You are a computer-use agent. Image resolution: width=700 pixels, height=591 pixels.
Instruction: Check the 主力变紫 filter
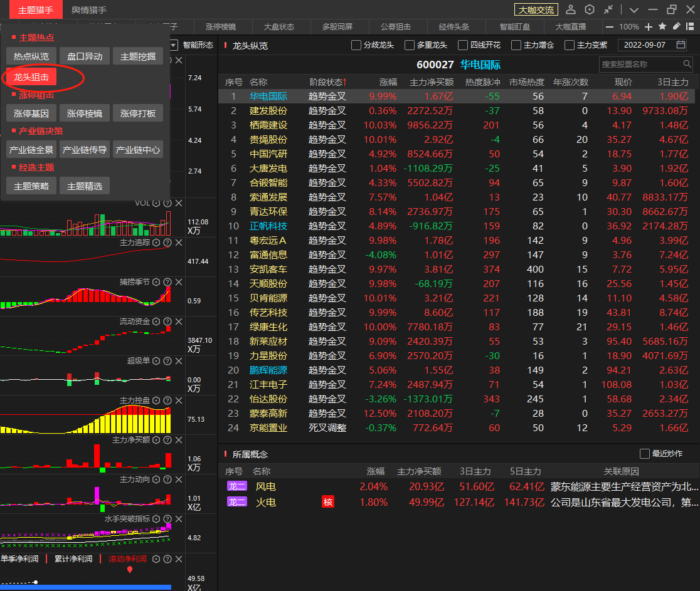pyautogui.click(x=569, y=45)
